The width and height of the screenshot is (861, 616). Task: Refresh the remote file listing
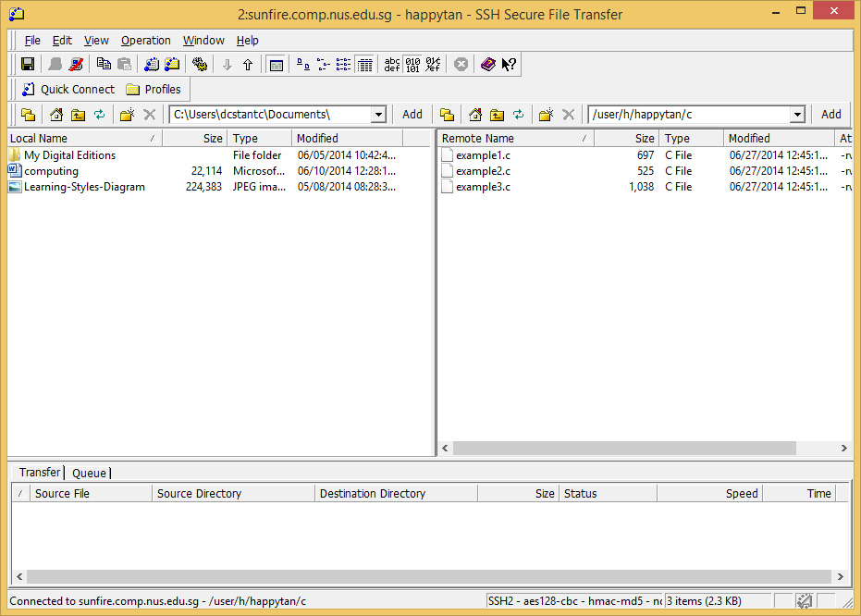(518, 115)
